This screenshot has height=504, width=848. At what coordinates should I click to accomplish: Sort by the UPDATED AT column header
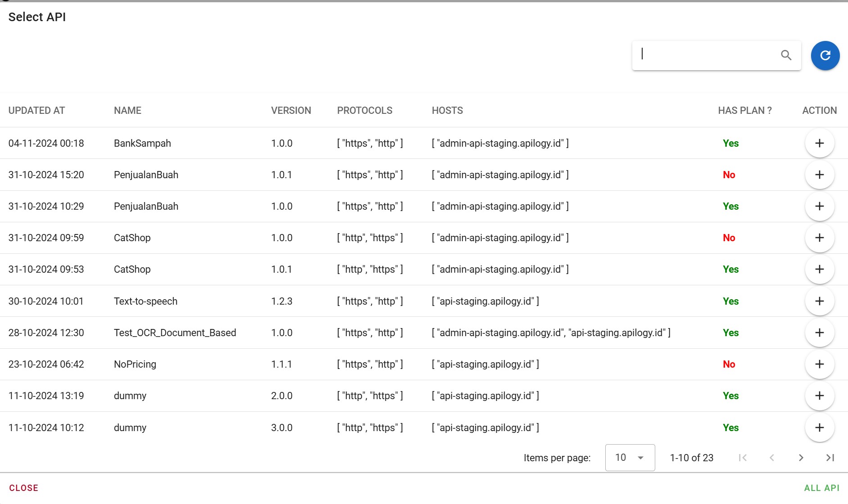36,110
